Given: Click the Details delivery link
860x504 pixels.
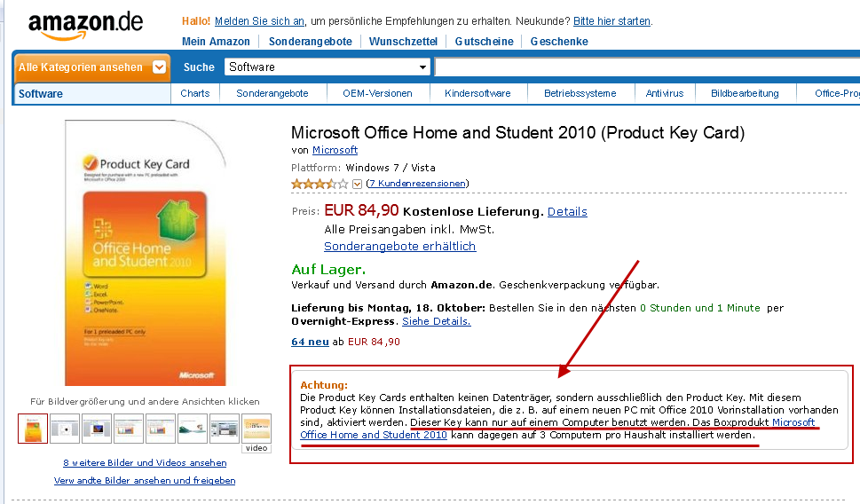Looking at the screenshot, I should pos(567,212).
